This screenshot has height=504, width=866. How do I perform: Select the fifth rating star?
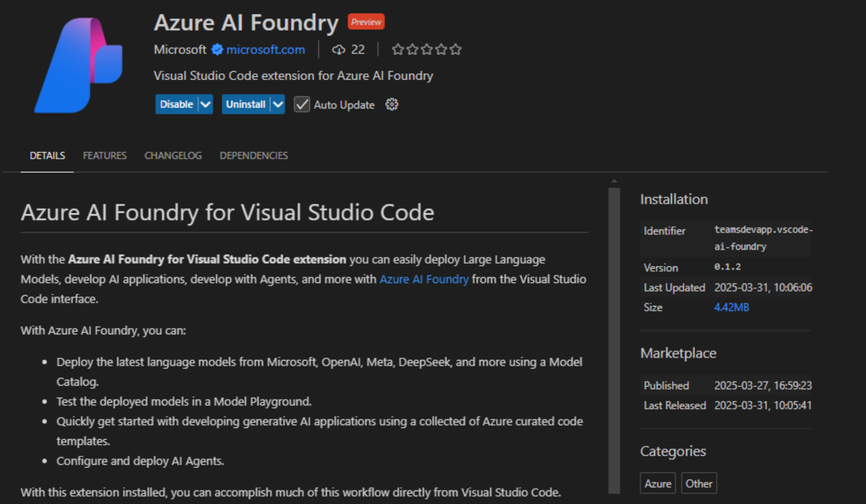[x=455, y=50]
